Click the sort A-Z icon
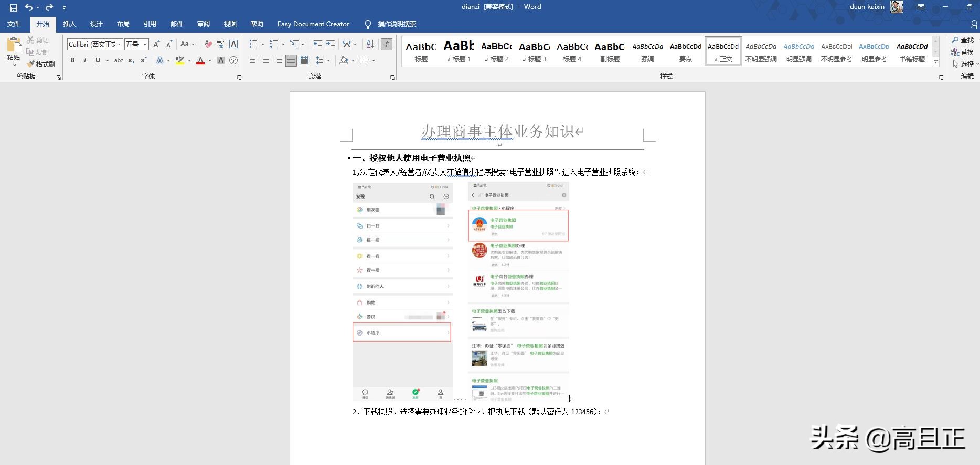Image resolution: width=980 pixels, height=465 pixels. [370, 45]
